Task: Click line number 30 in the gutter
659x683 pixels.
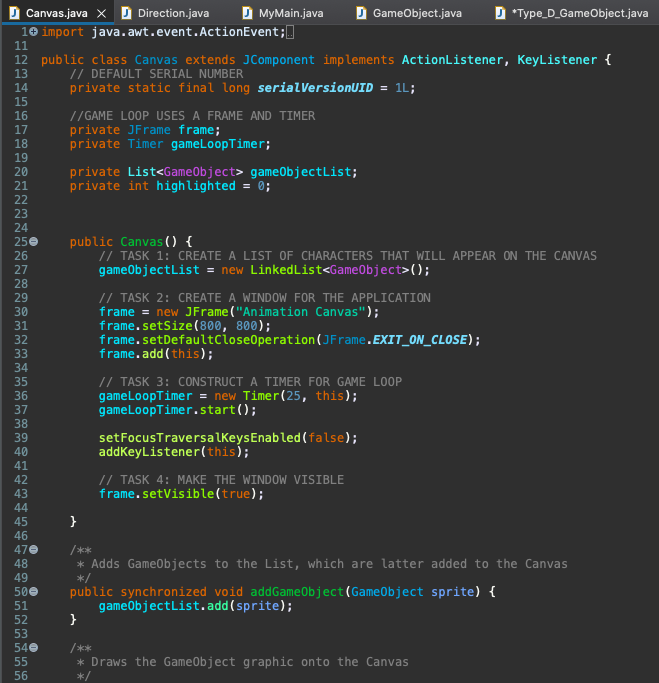Action: [21, 312]
